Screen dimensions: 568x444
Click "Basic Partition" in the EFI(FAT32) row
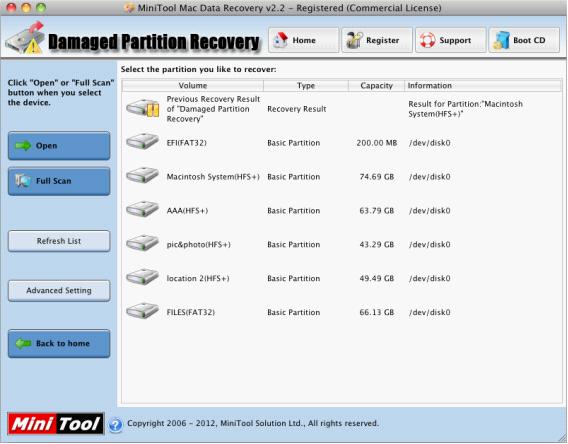pos(293,143)
